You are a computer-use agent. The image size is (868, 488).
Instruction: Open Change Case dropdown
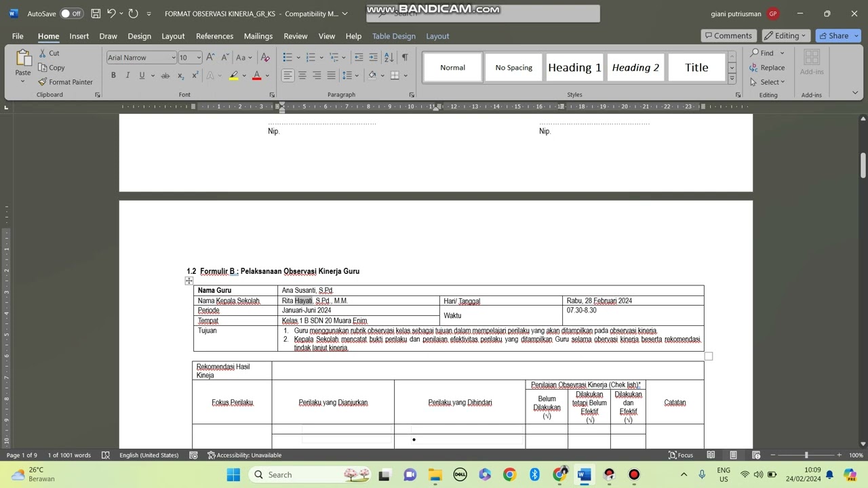[244, 58]
